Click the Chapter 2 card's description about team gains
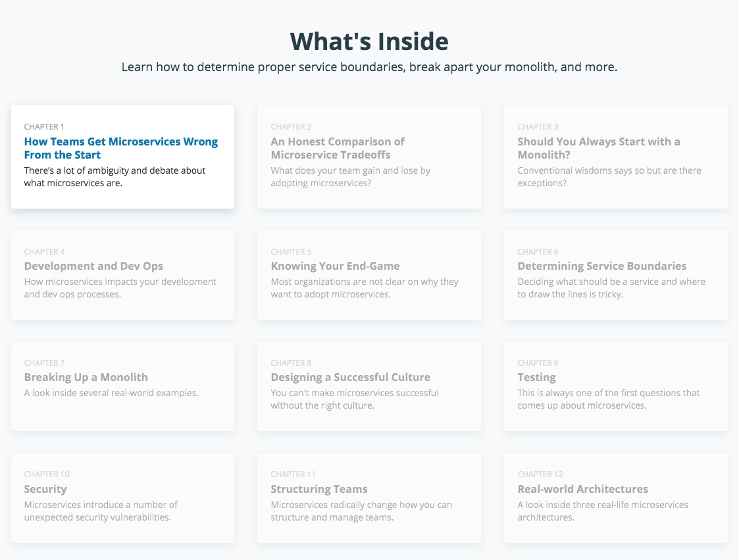The height and width of the screenshot is (560, 739). (350, 176)
